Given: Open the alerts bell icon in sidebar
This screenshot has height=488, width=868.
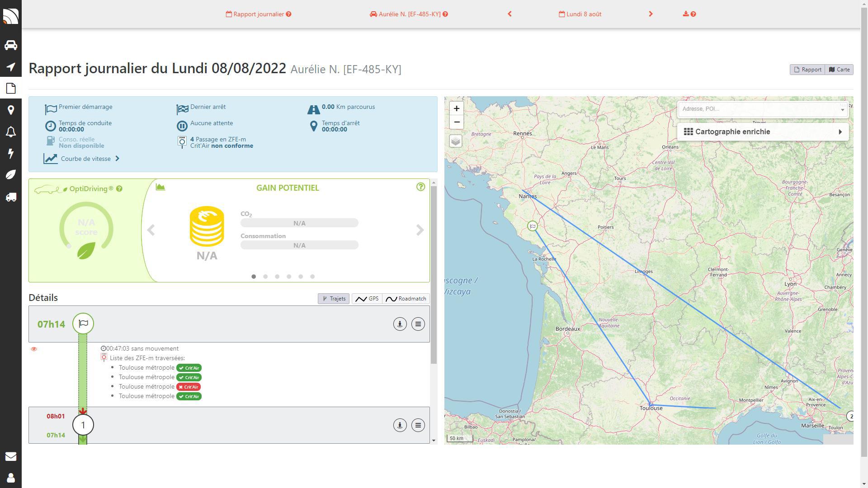Looking at the screenshot, I should pos(11,132).
